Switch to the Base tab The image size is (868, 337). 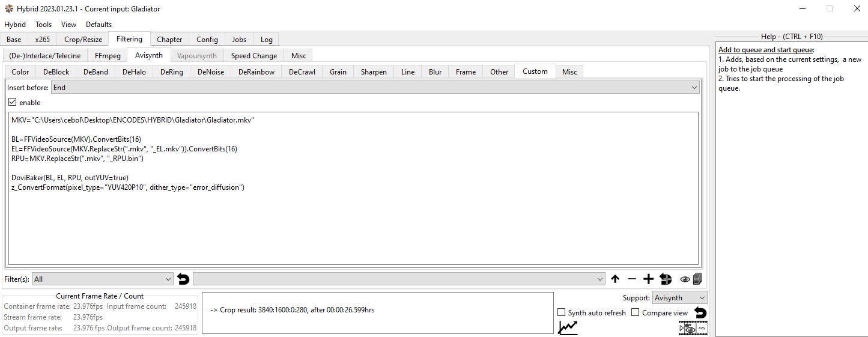(x=14, y=40)
